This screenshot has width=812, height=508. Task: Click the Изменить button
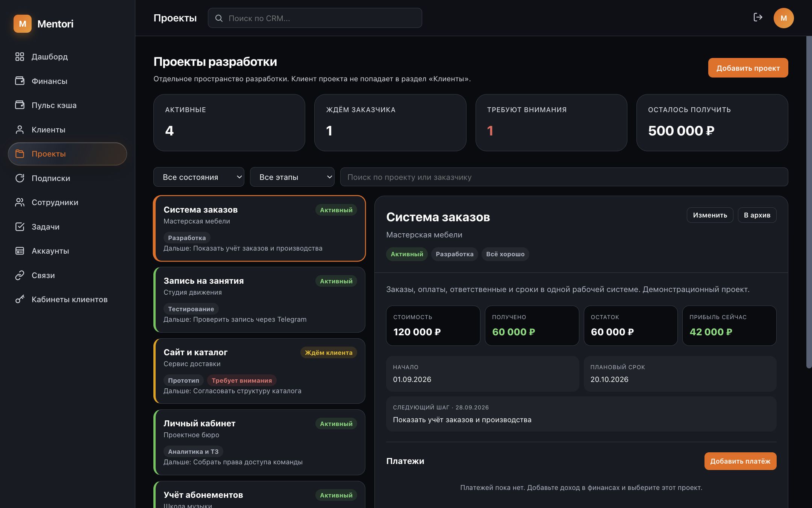(710, 215)
